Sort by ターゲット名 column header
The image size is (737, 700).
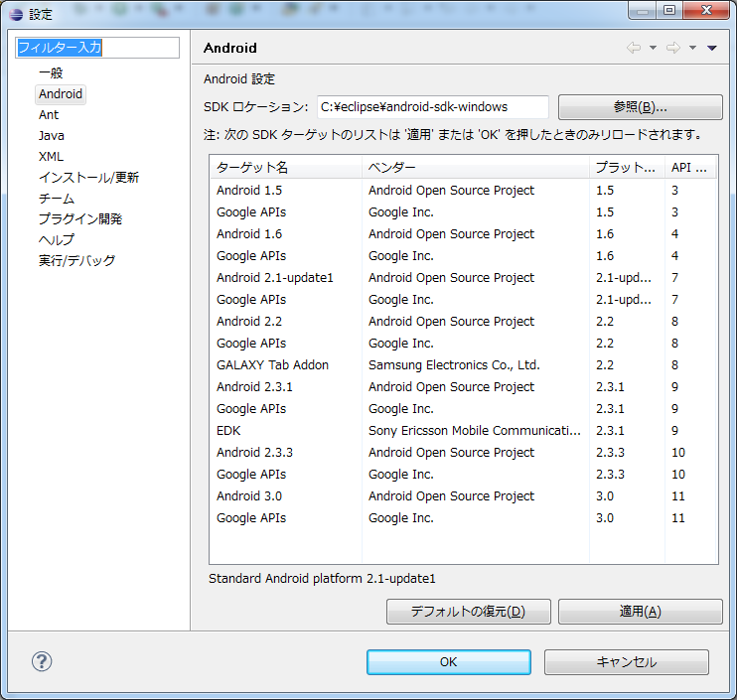pyautogui.click(x=286, y=167)
